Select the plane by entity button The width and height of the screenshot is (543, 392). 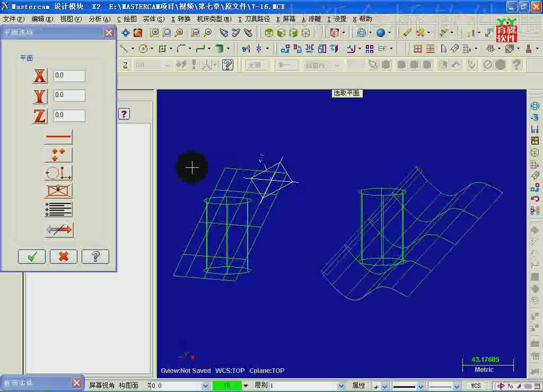(58, 173)
